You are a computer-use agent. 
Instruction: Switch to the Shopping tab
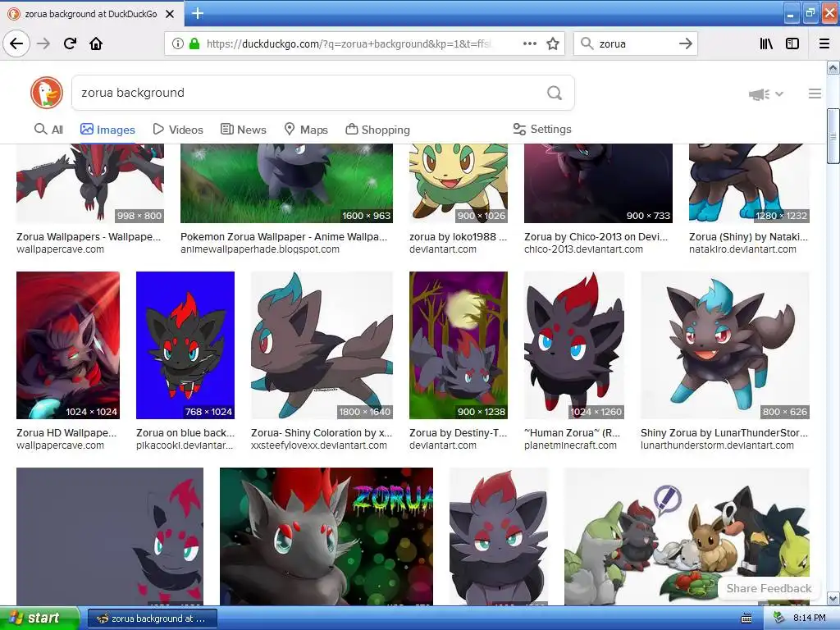[377, 130]
